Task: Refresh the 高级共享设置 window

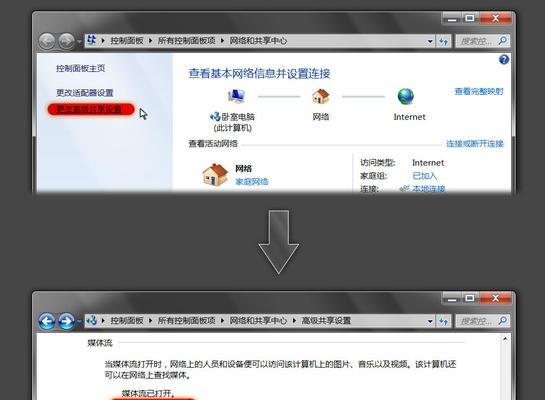Action: pyautogui.click(x=444, y=321)
